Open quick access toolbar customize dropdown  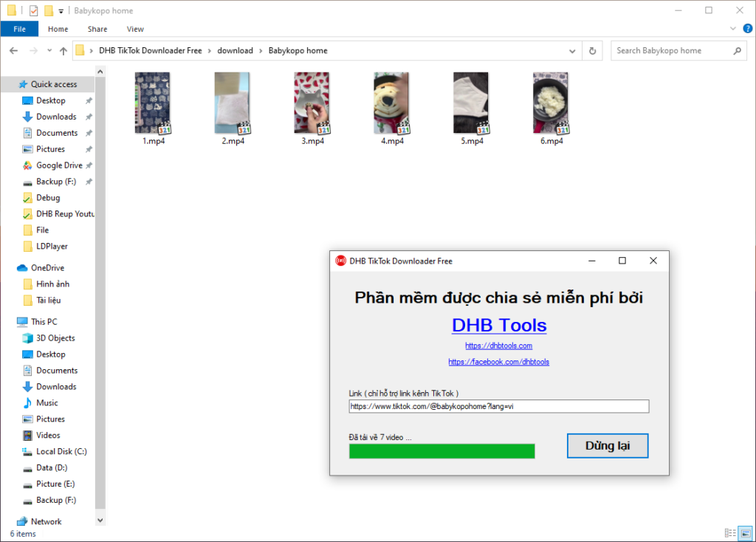61,10
